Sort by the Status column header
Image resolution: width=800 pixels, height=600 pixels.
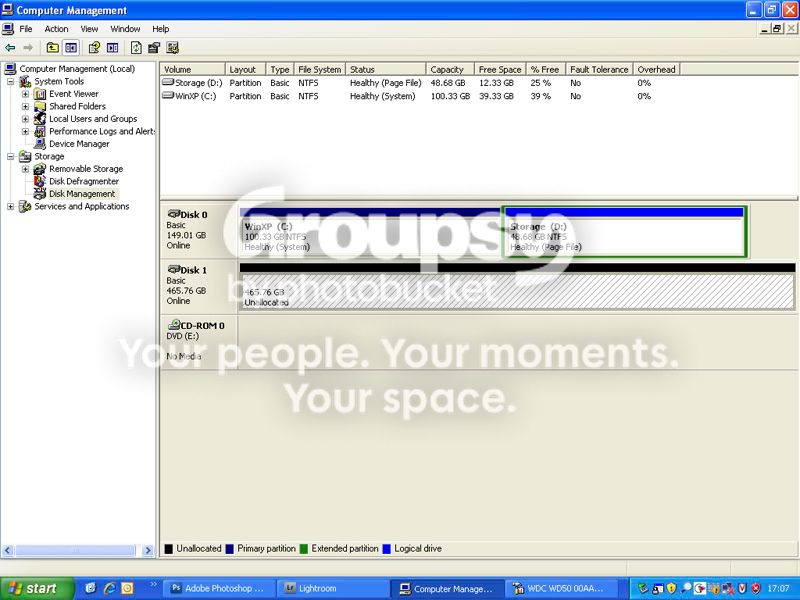point(386,69)
